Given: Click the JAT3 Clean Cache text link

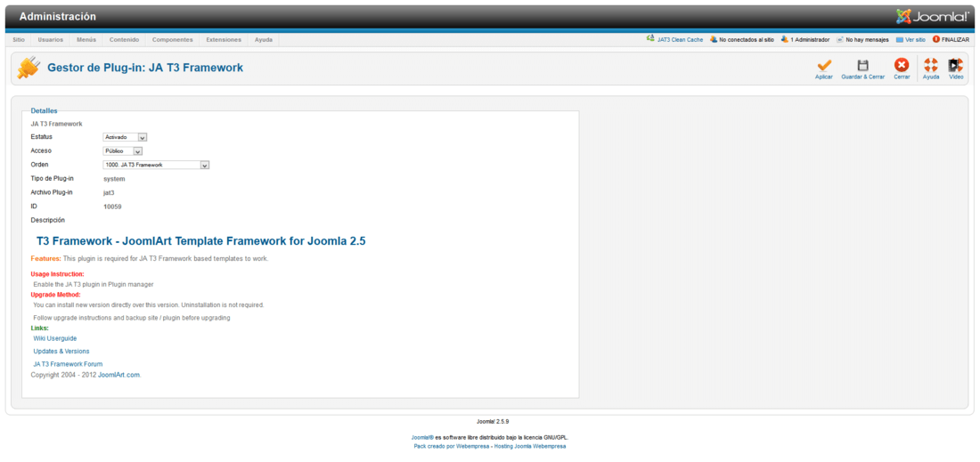Looking at the screenshot, I should (680, 39).
